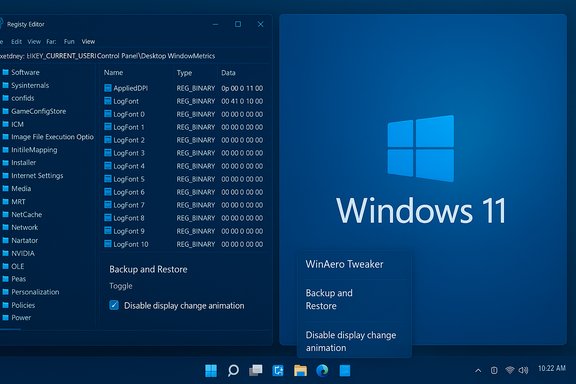Open the Widgets taskbar icon
Screen dimensions: 576x384
coord(278,370)
